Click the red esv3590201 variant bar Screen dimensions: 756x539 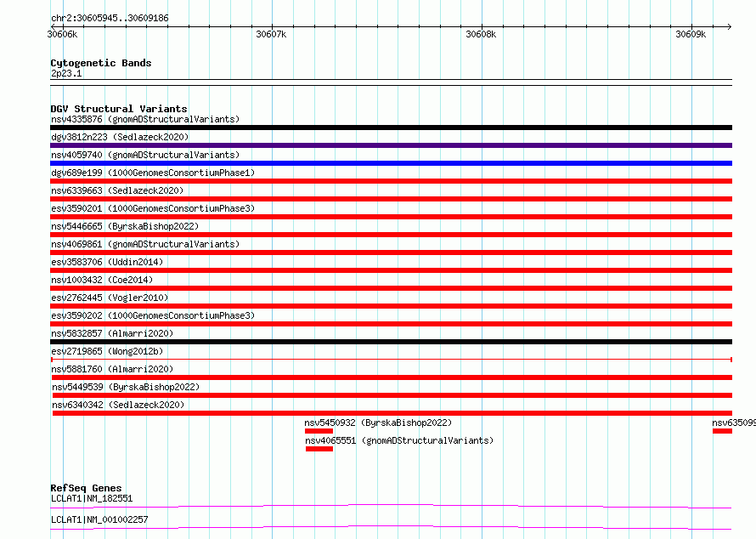coord(391,217)
